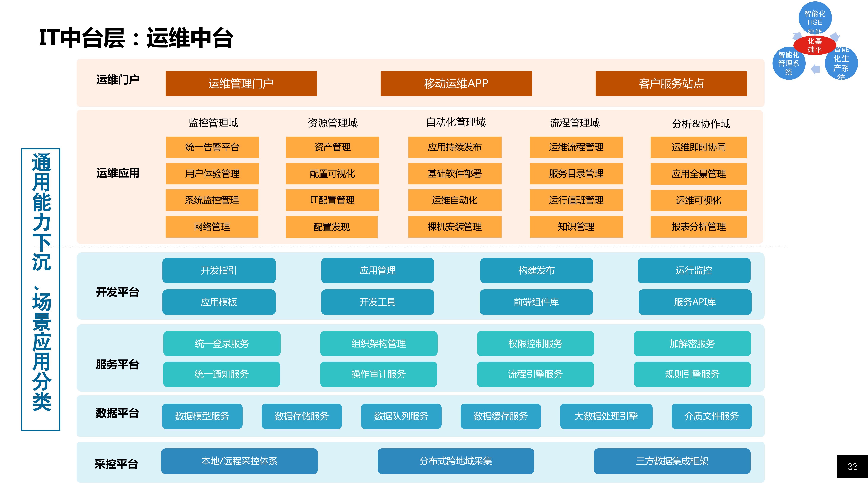
Task: Select the 统一告警平台 block
Action: pyautogui.click(x=212, y=147)
